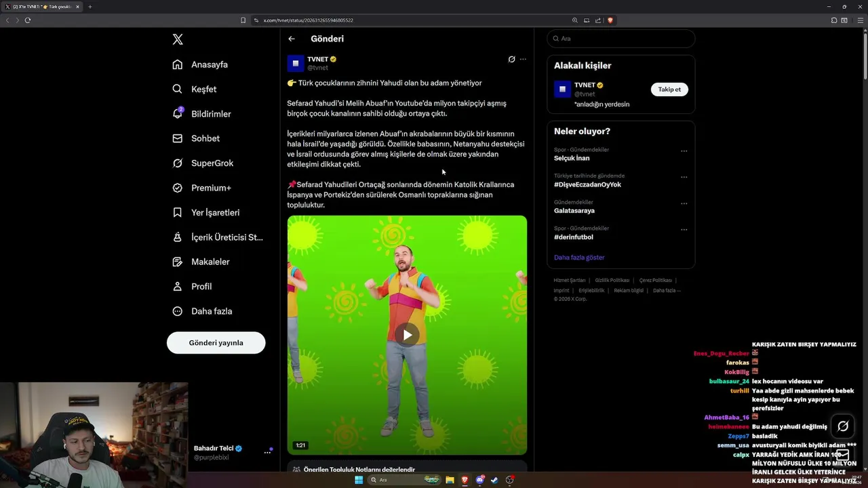
Task: Open Erişilebilirlik footer link
Action: 591,291
